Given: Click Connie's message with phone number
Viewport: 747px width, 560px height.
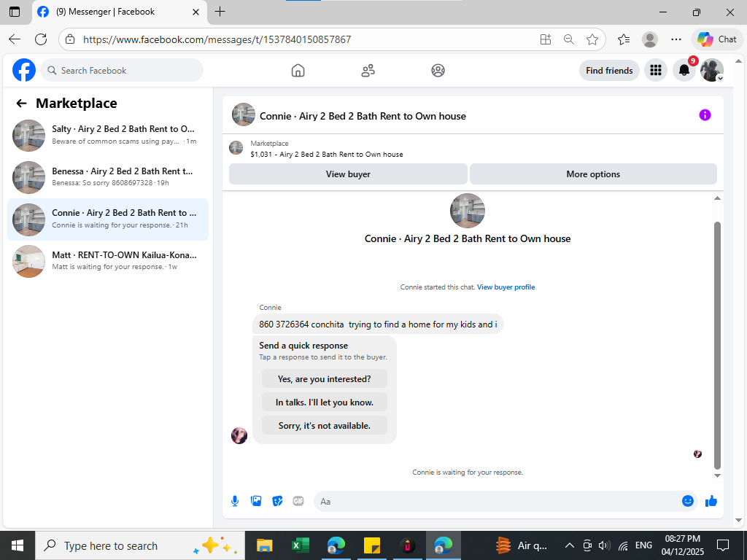Looking at the screenshot, I should (x=378, y=324).
